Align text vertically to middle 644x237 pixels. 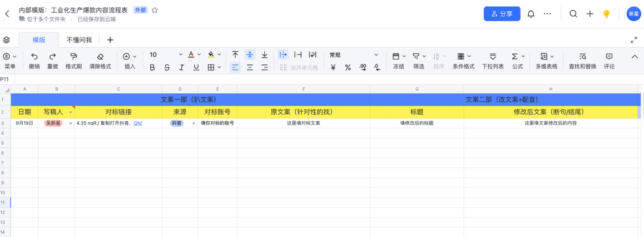250,55
